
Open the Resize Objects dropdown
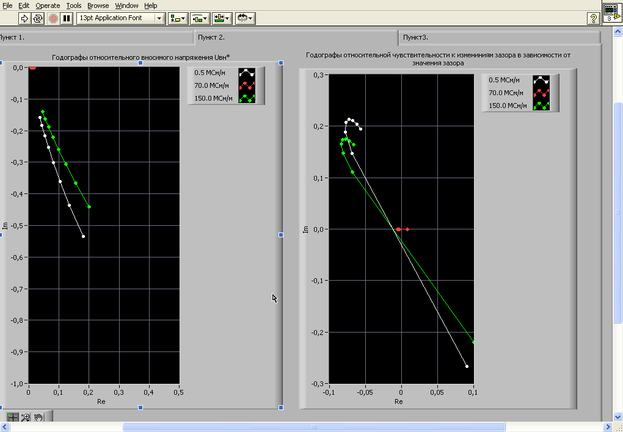(x=222, y=18)
